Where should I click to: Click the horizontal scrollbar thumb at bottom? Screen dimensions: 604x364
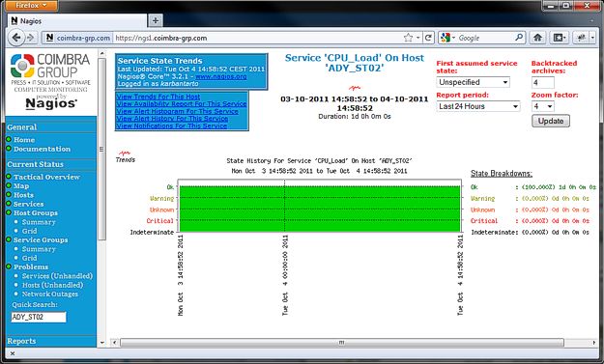(342, 342)
